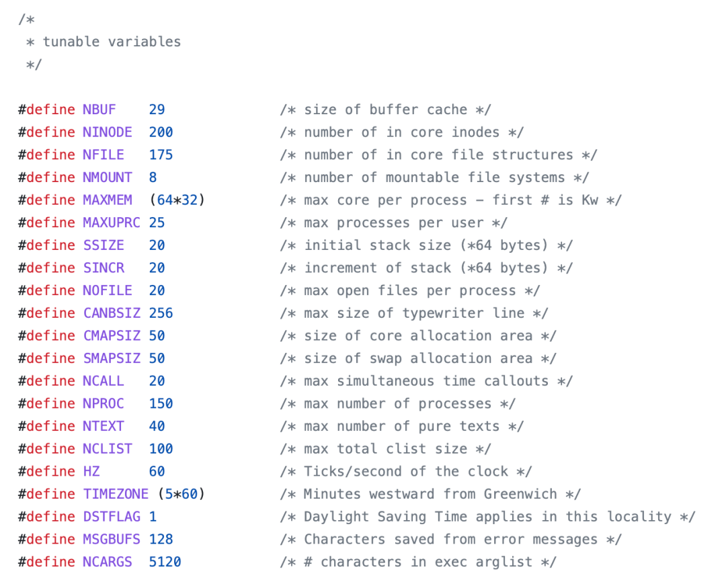Click the value 5120 for NCARGS
Image resolution: width=726 pixels, height=588 pixels.
pos(165,562)
